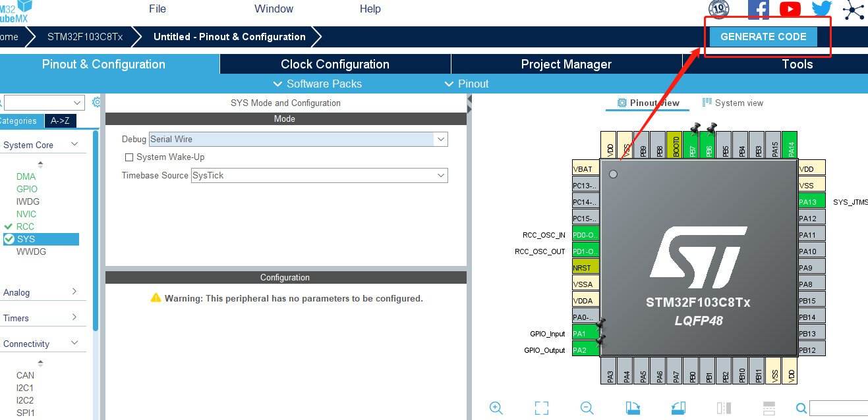This screenshot has width=868, height=420.
Task: Open the Facebook icon link
Action: tap(759, 9)
